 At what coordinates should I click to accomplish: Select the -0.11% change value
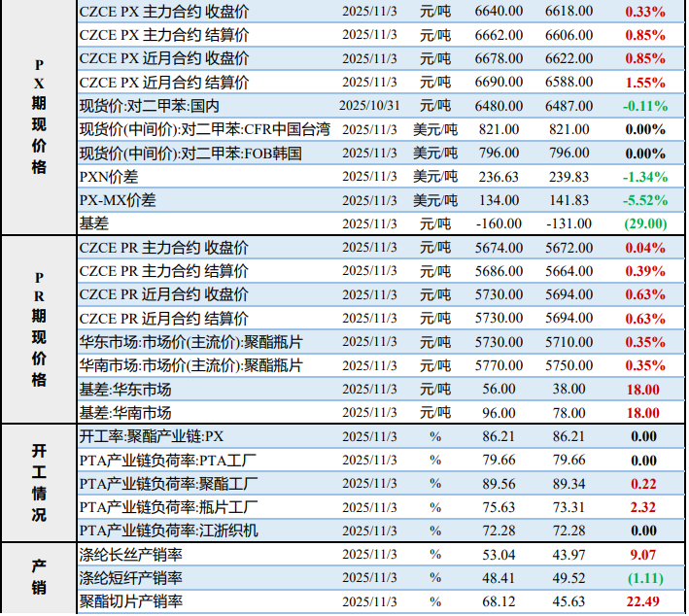pyautogui.click(x=645, y=106)
